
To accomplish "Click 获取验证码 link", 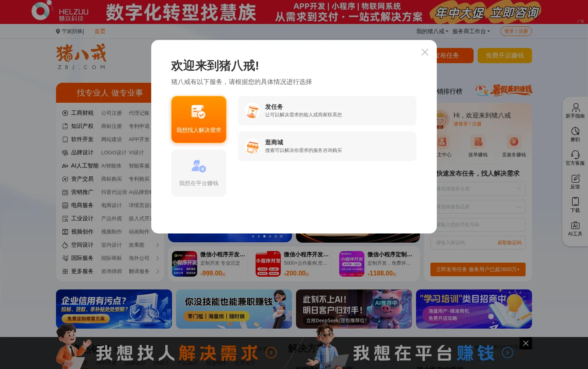I will 510,243.
